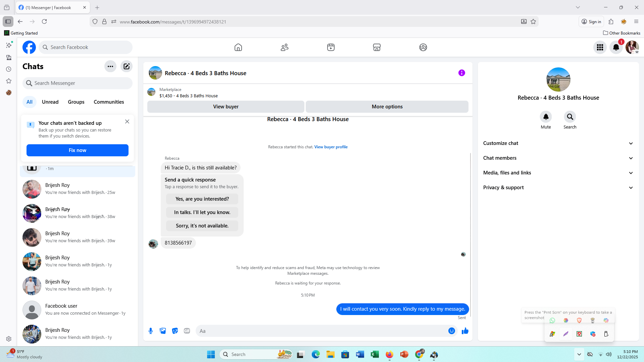This screenshot has width=644, height=362.
Task: Click the Fix now button
Action: pos(78,150)
